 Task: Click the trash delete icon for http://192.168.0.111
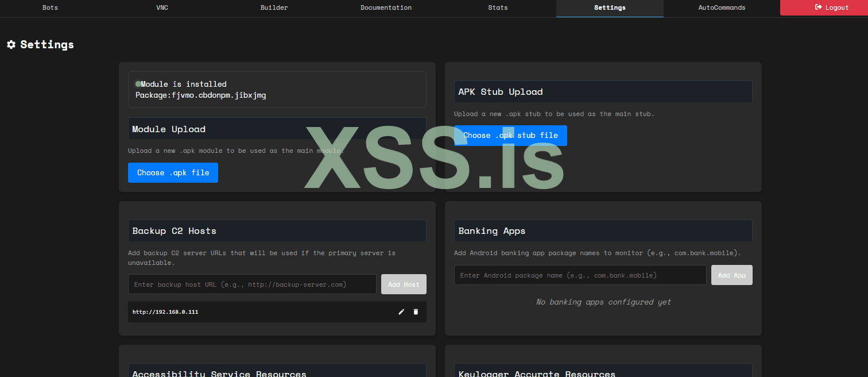tap(416, 311)
